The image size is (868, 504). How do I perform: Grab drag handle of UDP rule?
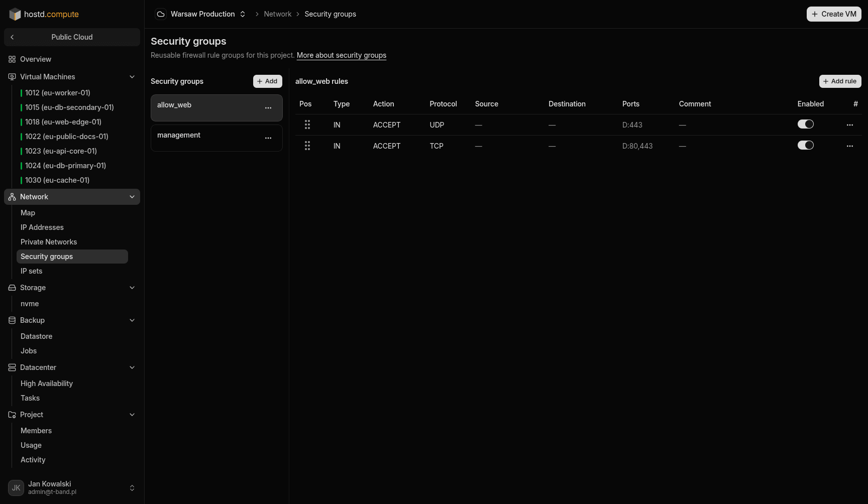click(307, 124)
